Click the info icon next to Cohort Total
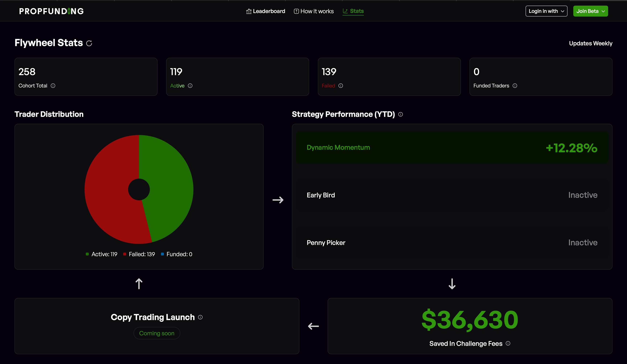 point(53,86)
